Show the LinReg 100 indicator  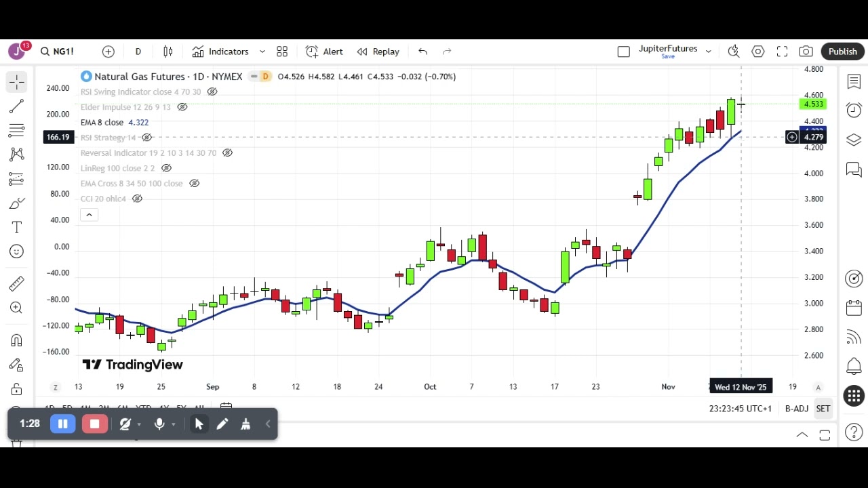pyautogui.click(x=166, y=168)
